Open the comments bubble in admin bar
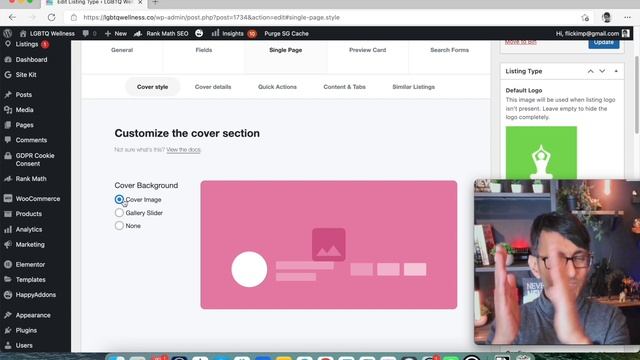The image size is (640, 360). pyautogui.click(x=89, y=33)
